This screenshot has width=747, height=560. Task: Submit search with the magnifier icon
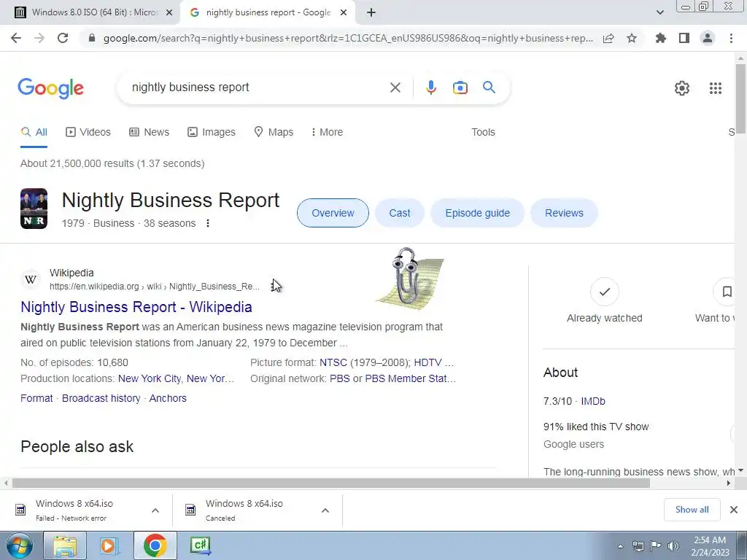point(489,87)
